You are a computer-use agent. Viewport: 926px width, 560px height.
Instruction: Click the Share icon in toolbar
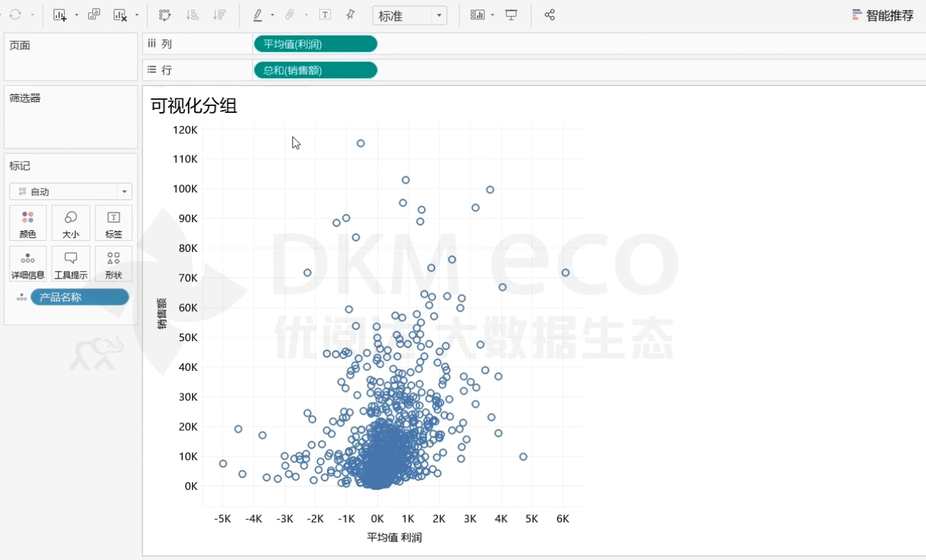[550, 15]
